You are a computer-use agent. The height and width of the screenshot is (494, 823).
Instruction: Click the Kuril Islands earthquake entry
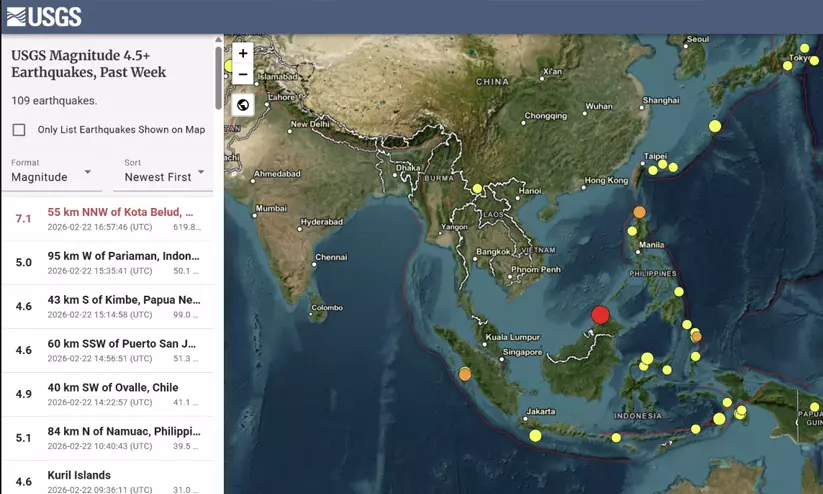click(x=107, y=480)
